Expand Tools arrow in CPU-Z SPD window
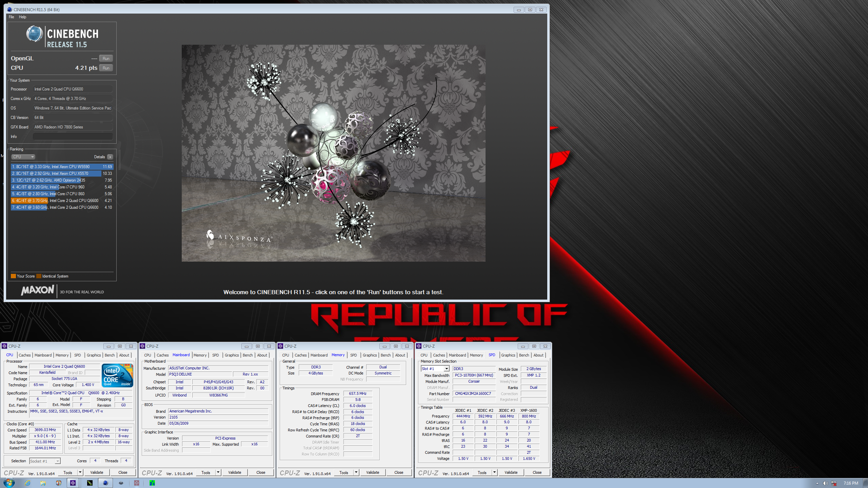Image resolution: width=868 pixels, height=488 pixels. coord(495,472)
